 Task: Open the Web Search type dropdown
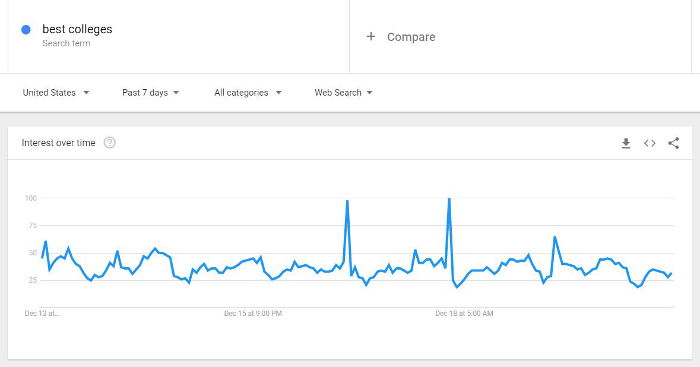[x=343, y=92]
